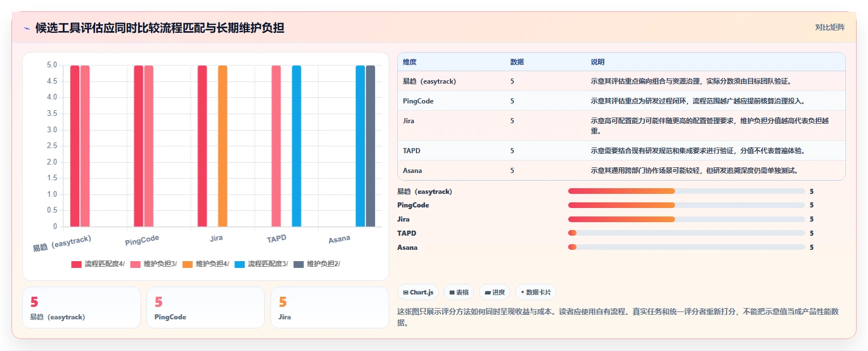
Task: Toggle the 流程匹配度3/ legend series
Action: [x=261, y=264]
